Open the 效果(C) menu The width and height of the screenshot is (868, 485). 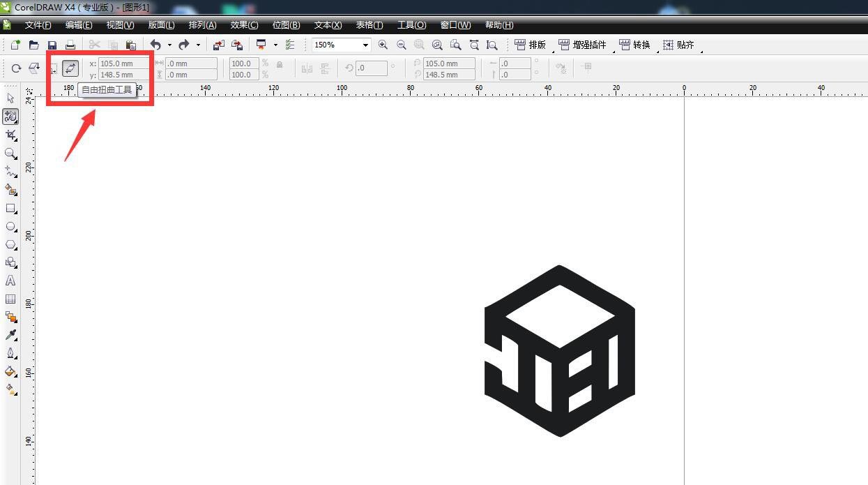244,25
